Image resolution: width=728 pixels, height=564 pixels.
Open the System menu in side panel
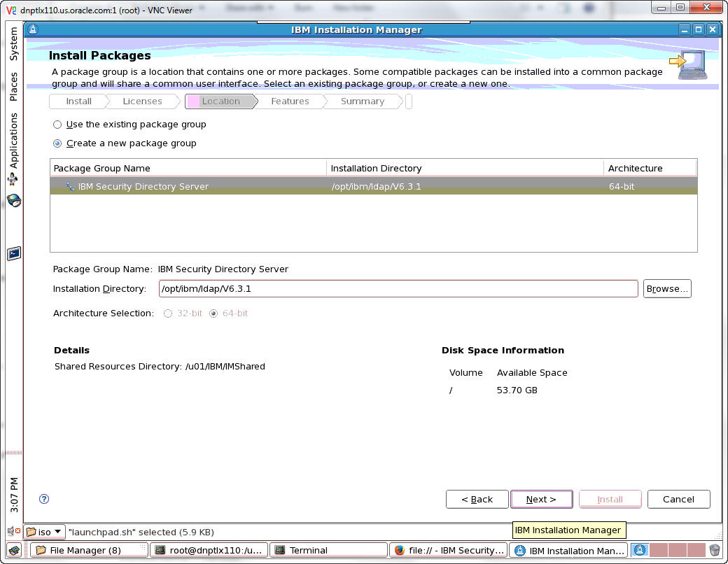14,43
